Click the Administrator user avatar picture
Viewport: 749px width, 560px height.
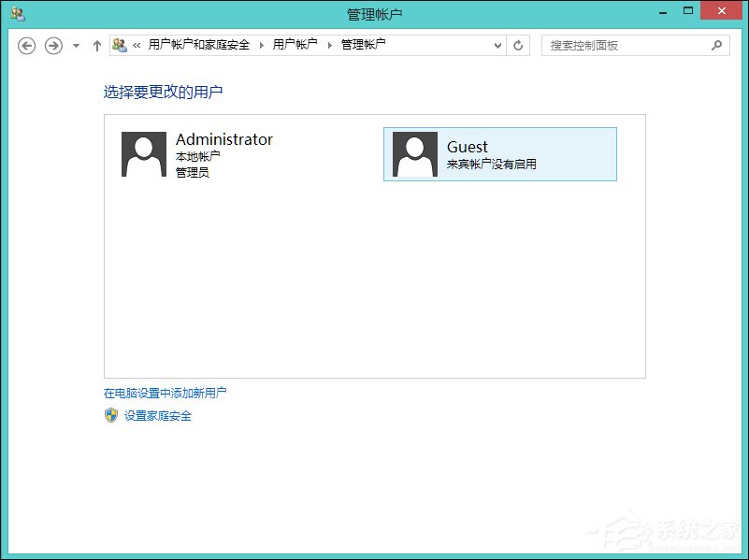[x=142, y=154]
